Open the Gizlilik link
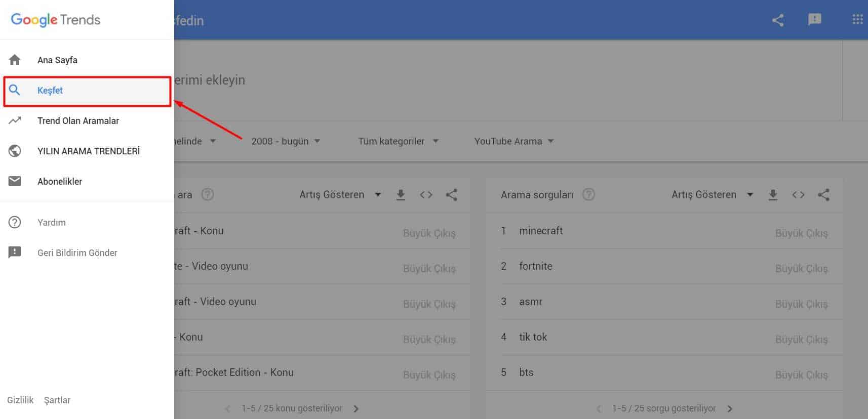Screen dimensions: 868x419 [20, 400]
